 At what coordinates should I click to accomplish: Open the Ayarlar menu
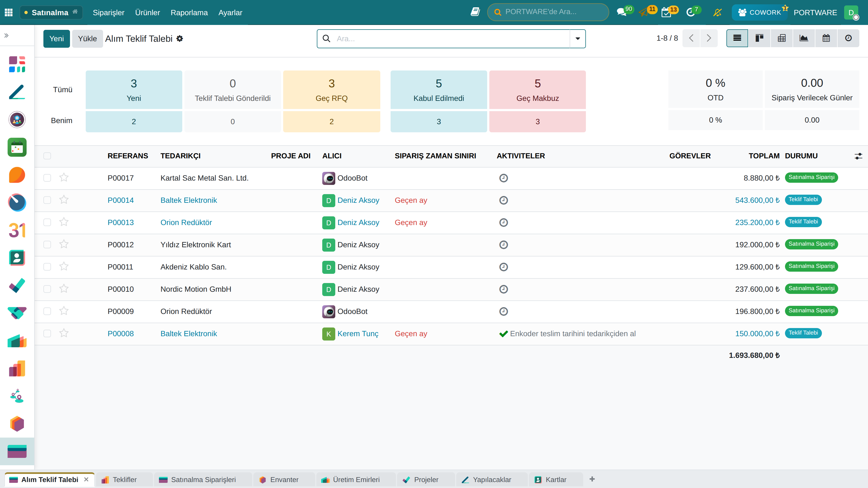pos(230,12)
